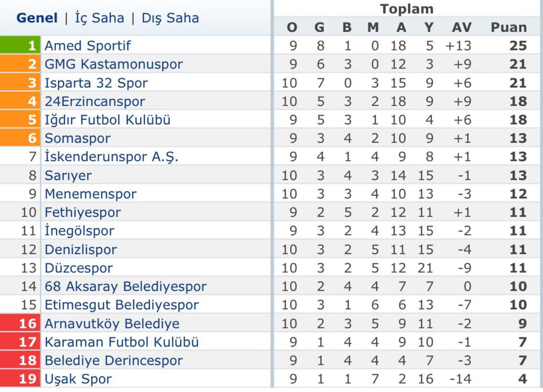Switch to the Genel tab

[37, 18]
